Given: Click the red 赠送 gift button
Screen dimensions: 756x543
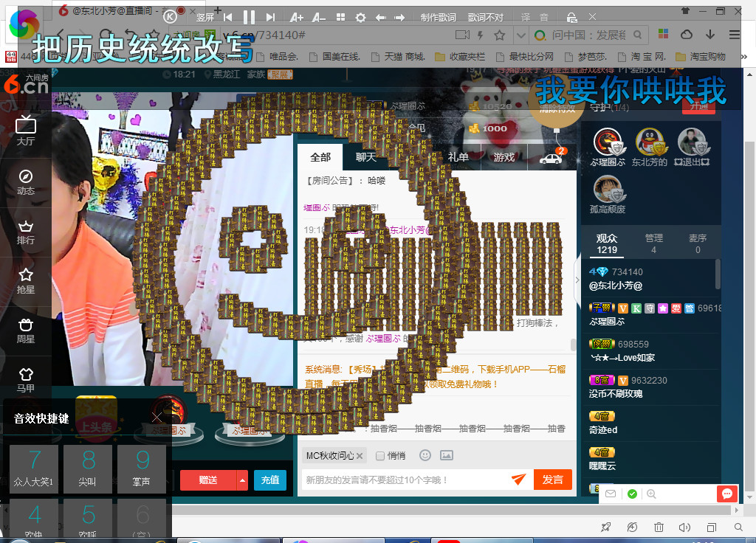Looking at the screenshot, I should point(208,480).
